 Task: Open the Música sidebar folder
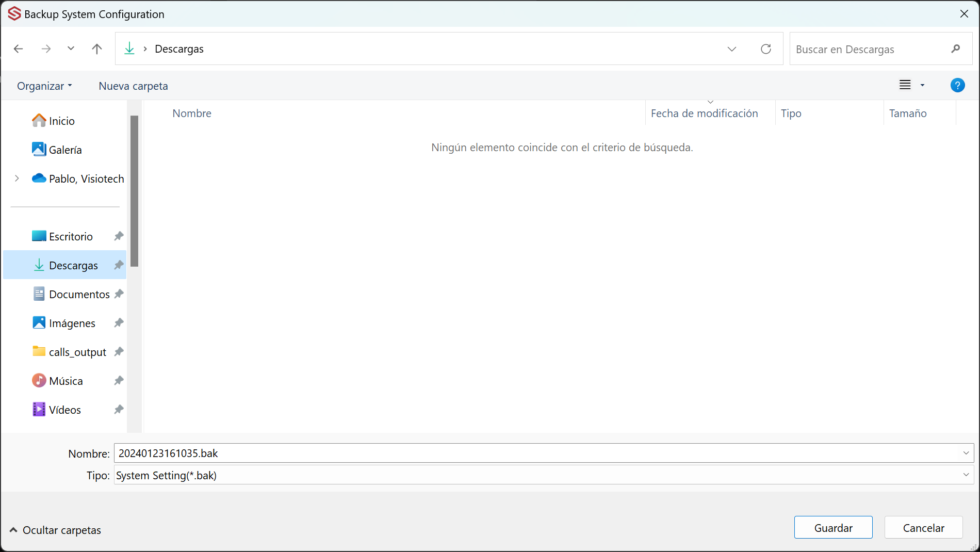click(66, 380)
